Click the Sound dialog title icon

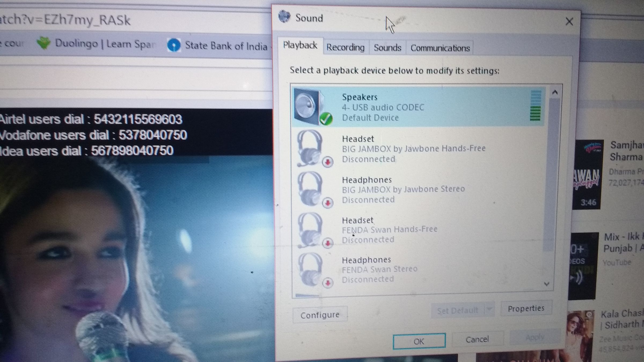(x=284, y=17)
